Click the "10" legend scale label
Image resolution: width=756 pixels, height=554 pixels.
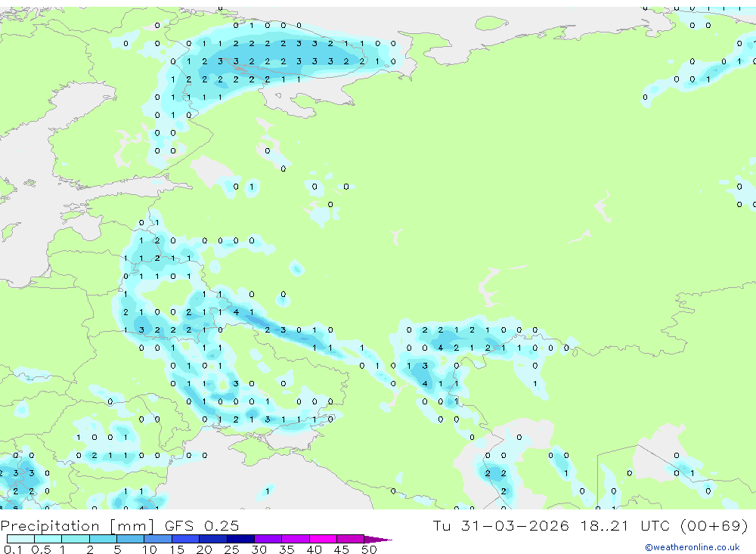pyautogui.click(x=150, y=549)
